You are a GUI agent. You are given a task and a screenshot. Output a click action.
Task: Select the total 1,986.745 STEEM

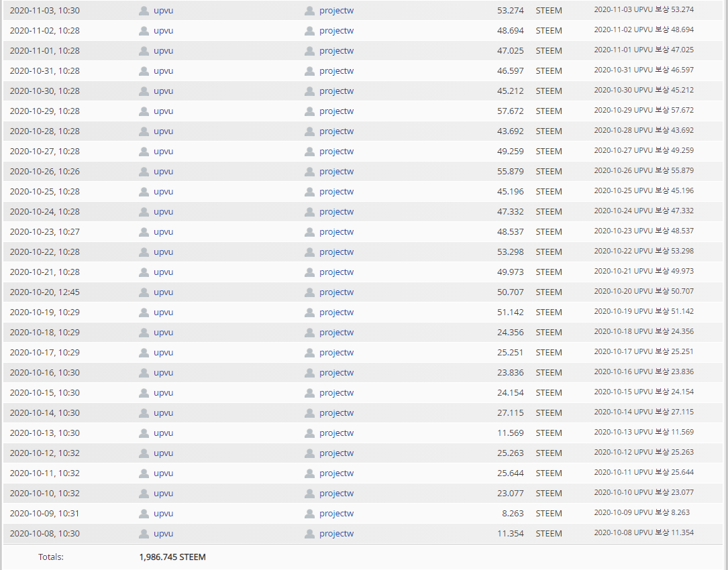coord(172,557)
